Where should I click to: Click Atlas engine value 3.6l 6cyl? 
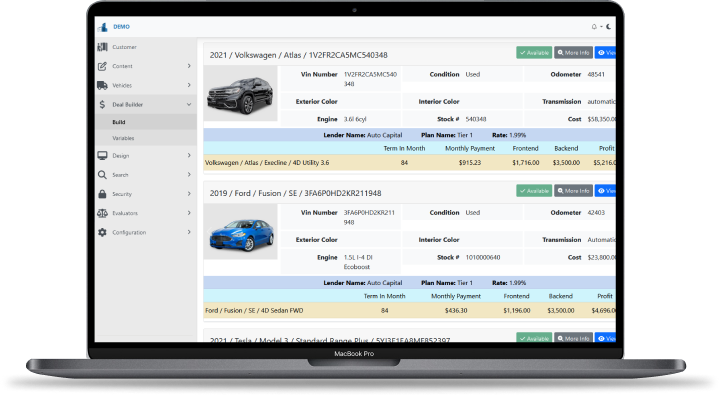[x=355, y=119]
